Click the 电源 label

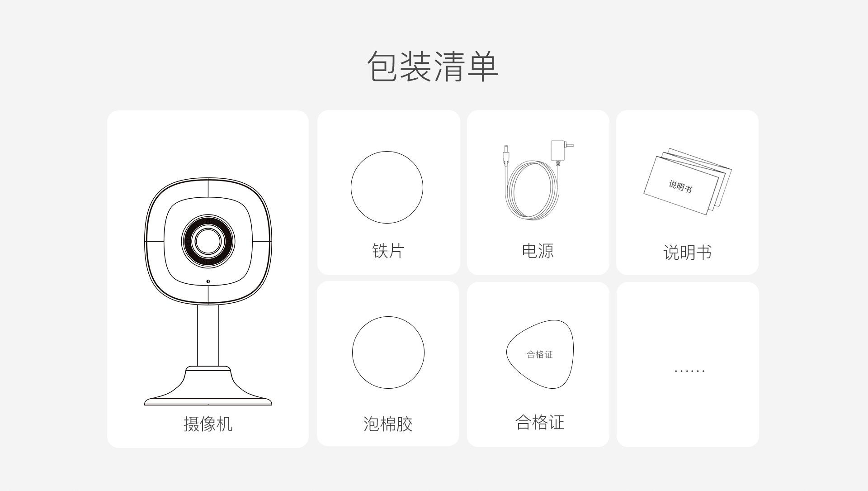tap(538, 250)
